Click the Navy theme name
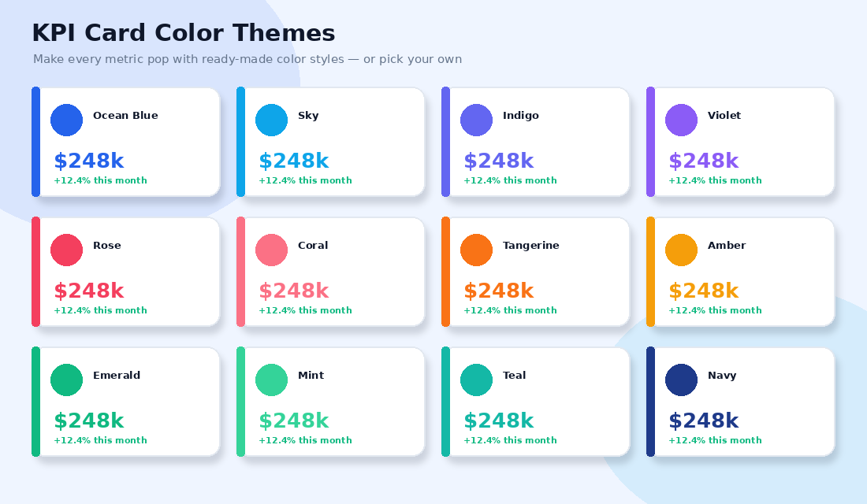The image size is (867, 504). (x=721, y=376)
